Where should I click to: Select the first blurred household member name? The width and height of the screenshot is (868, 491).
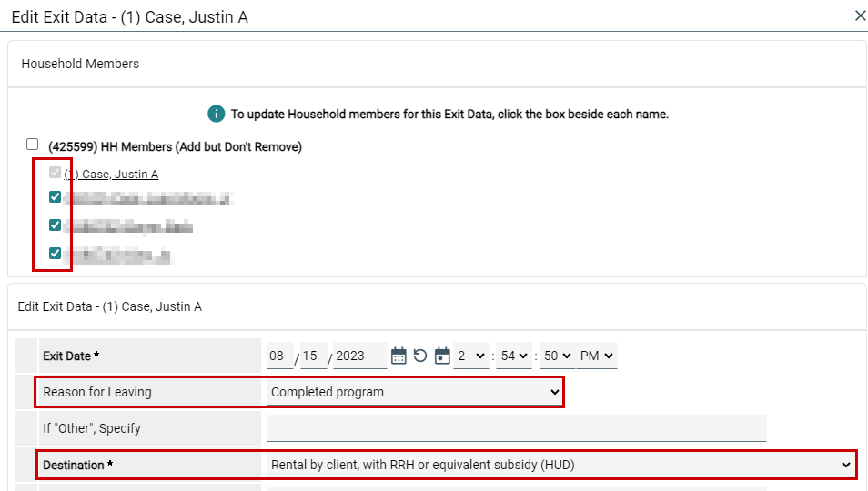pos(148,199)
